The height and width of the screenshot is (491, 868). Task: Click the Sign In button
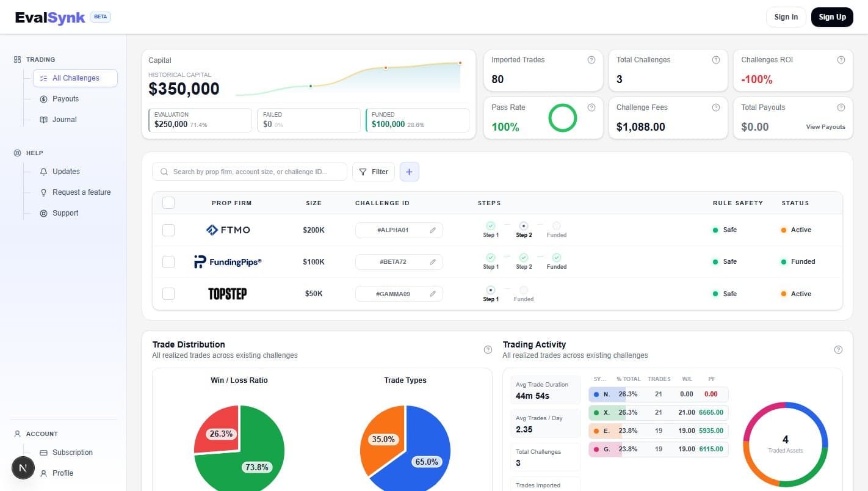(786, 17)
